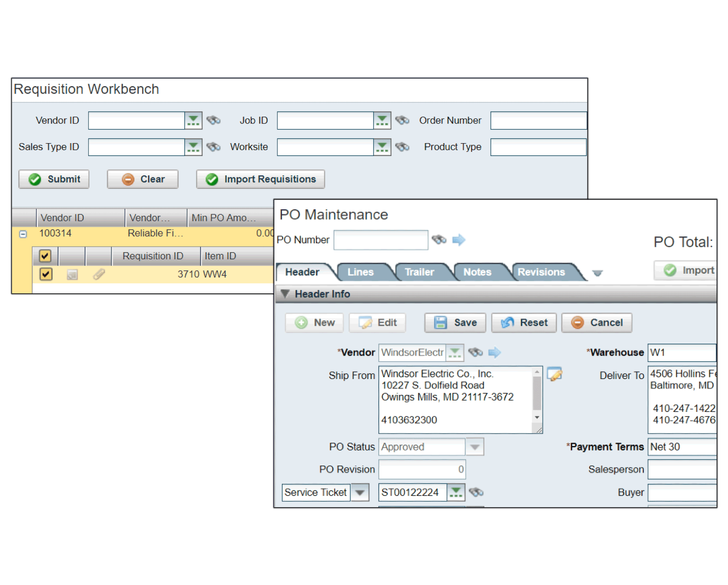
Task: Open the Revisions tab
Action: pos(541,272)
